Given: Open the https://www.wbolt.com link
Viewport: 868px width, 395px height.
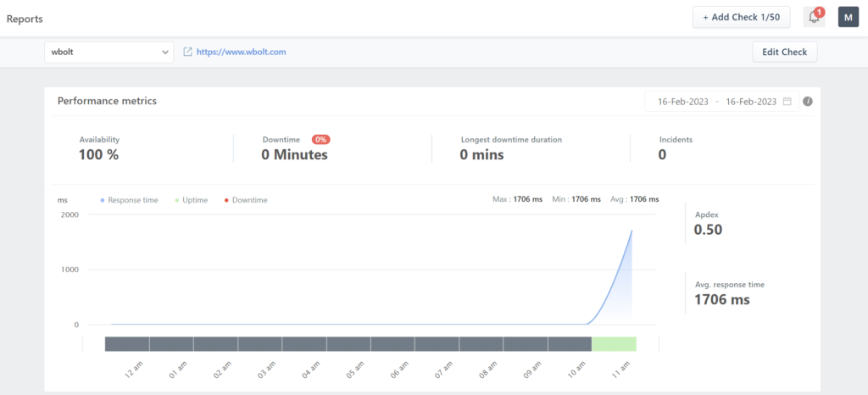Looking at the screenshot, I should click(241, 52).
